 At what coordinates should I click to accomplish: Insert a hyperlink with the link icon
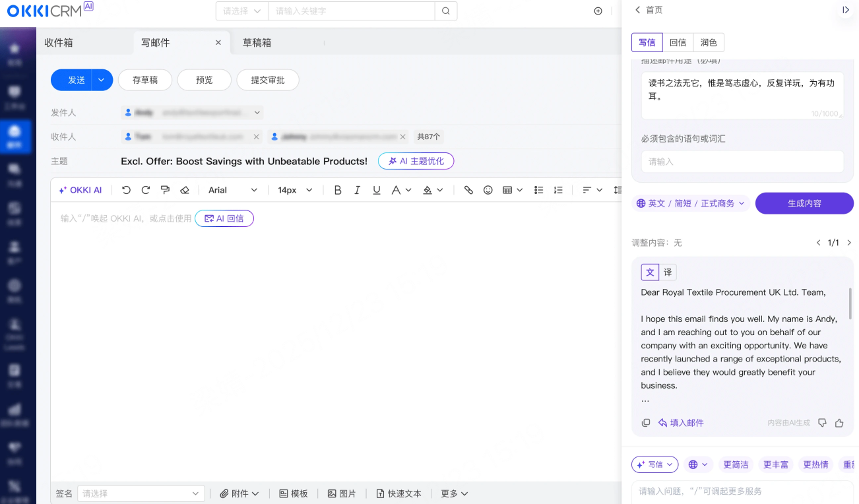pos(468,190)
